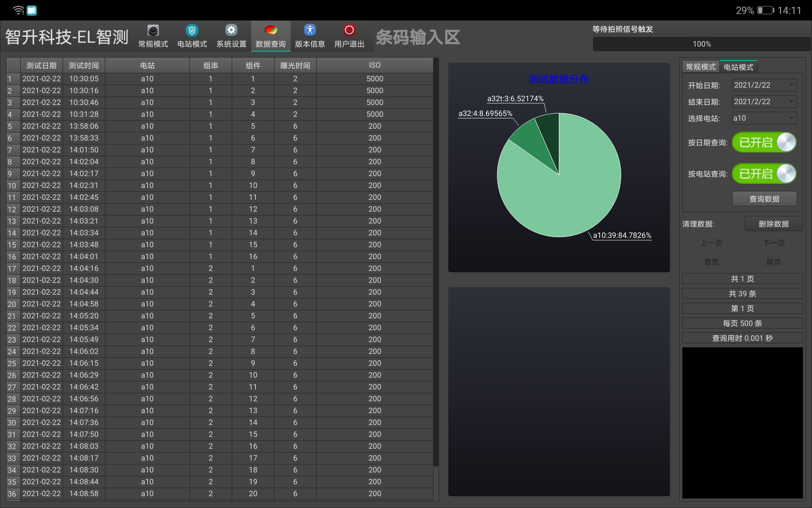Click the 删除数据 button
The width and height of the screenshot is (812, 508).
[x=774, y=224]
